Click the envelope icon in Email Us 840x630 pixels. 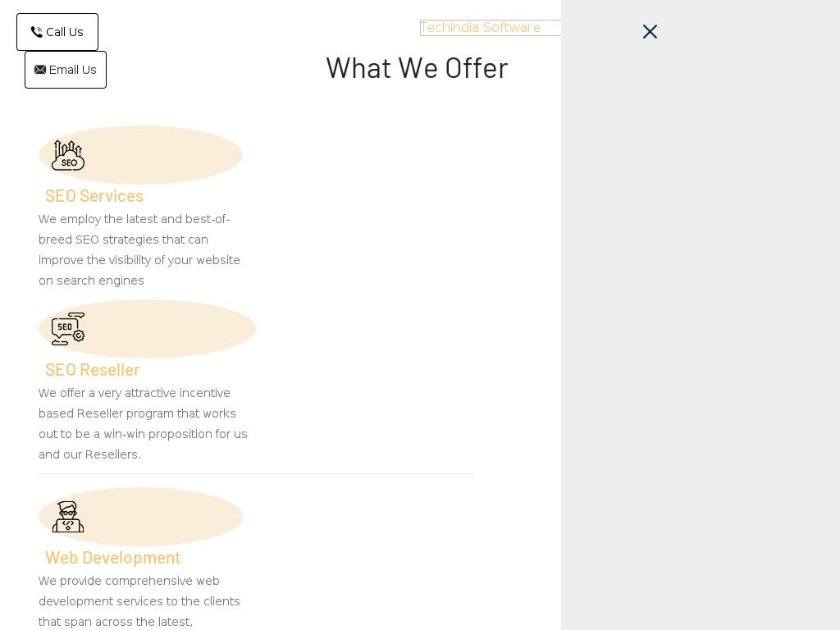click(40, 70)
